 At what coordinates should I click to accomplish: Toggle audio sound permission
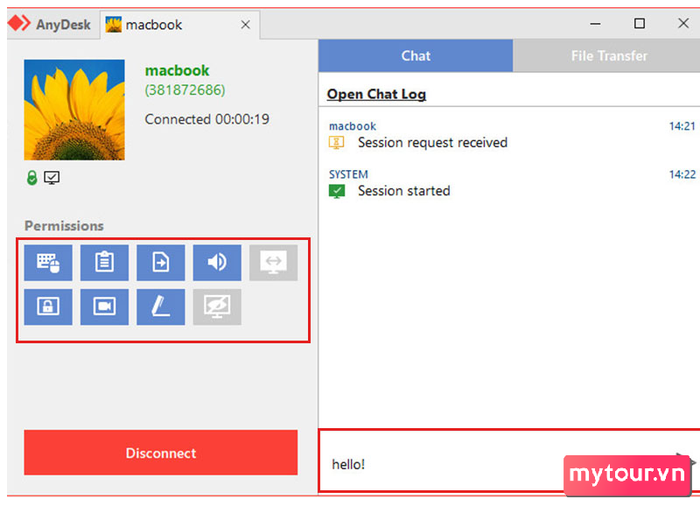217,262
